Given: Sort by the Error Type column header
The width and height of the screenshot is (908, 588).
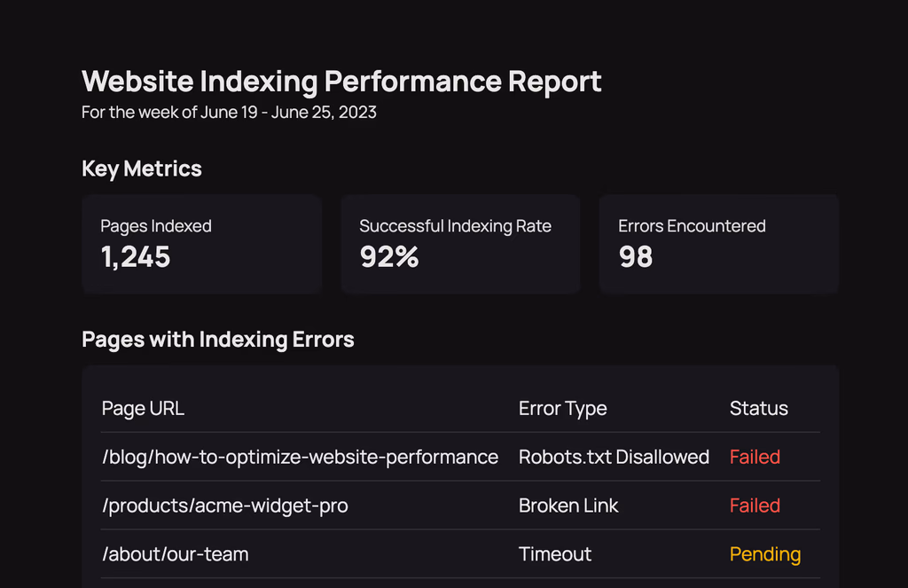Looking at the screenshot, I should coord(563,408).
